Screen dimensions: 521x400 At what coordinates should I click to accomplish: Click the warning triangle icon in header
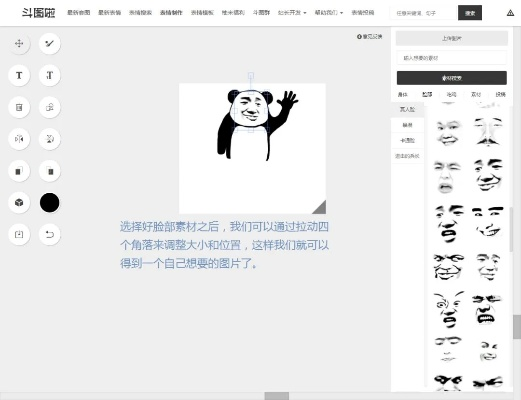pos(510,13)
